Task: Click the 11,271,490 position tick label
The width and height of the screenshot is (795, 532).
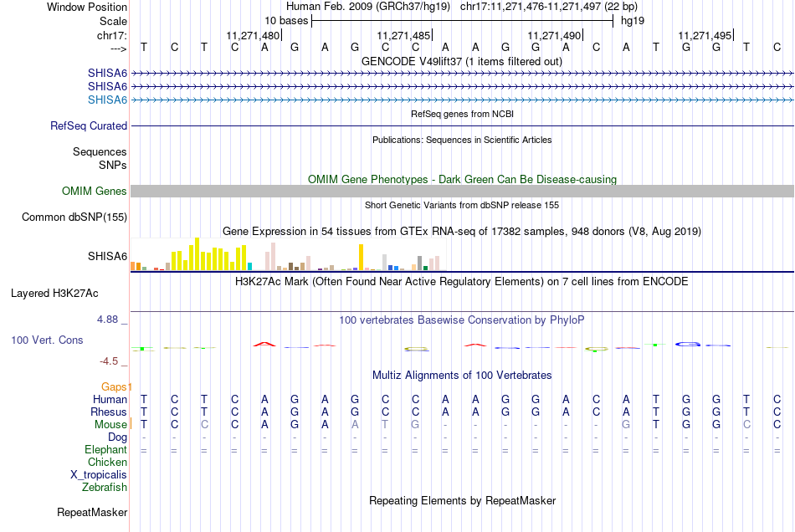Action: [554, 35]
